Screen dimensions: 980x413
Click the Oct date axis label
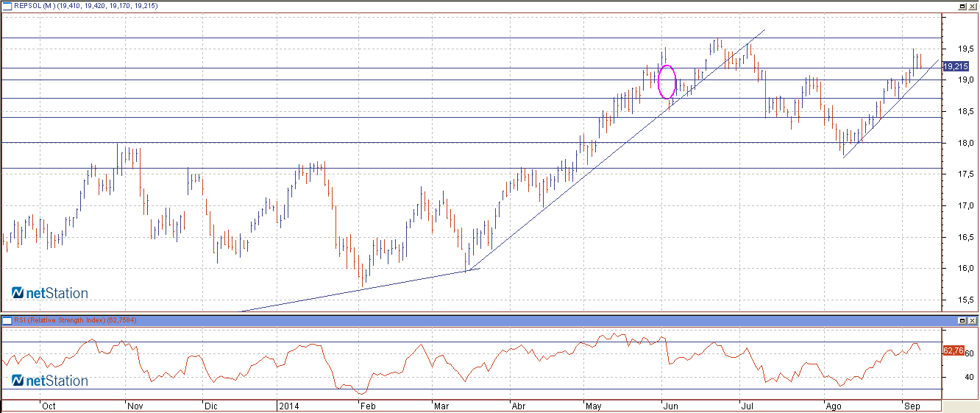pos(49,406)
